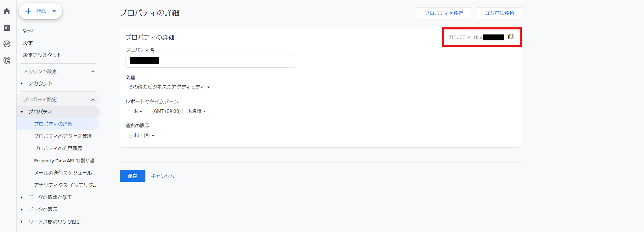Open the GMT+09:00 日本時間 timezone dropdown
Viewport: 644px width, 232px height.
click(x=179, y=111)
